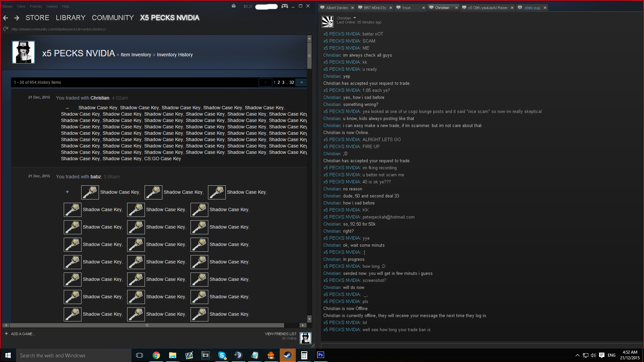644x362 pixels.
Task: Open the Windows Start menu
Action: click(x=8, y=355)
